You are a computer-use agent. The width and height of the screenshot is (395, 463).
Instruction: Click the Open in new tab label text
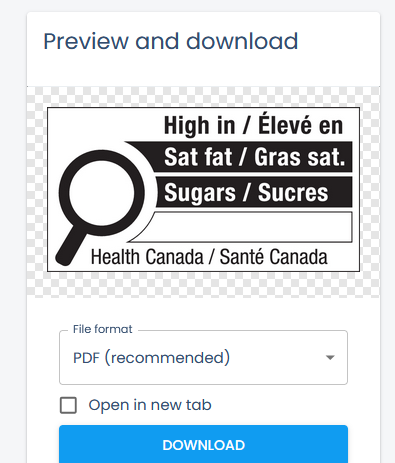(150, 405)
